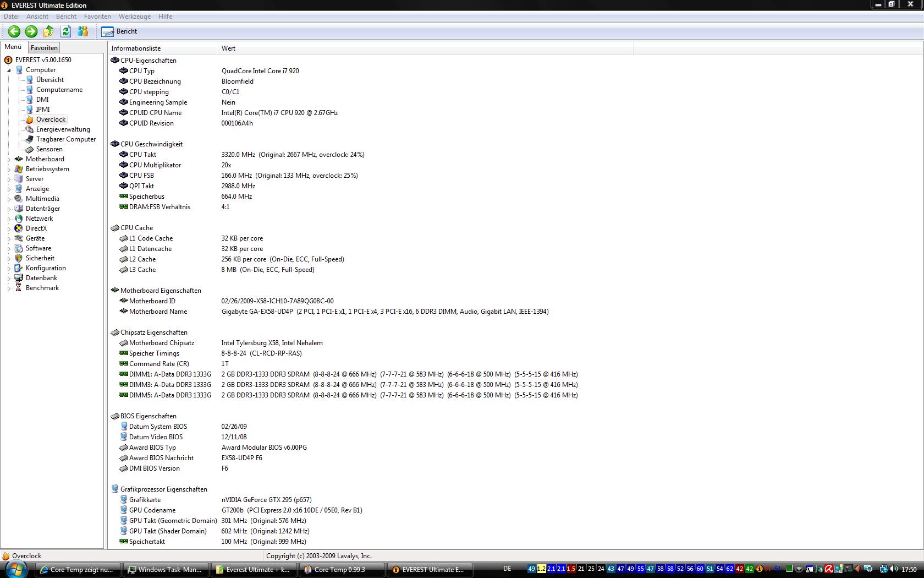The image size is (924, 578).
Task: Click the Datenbank icon in tree
Action: [19, 278]
